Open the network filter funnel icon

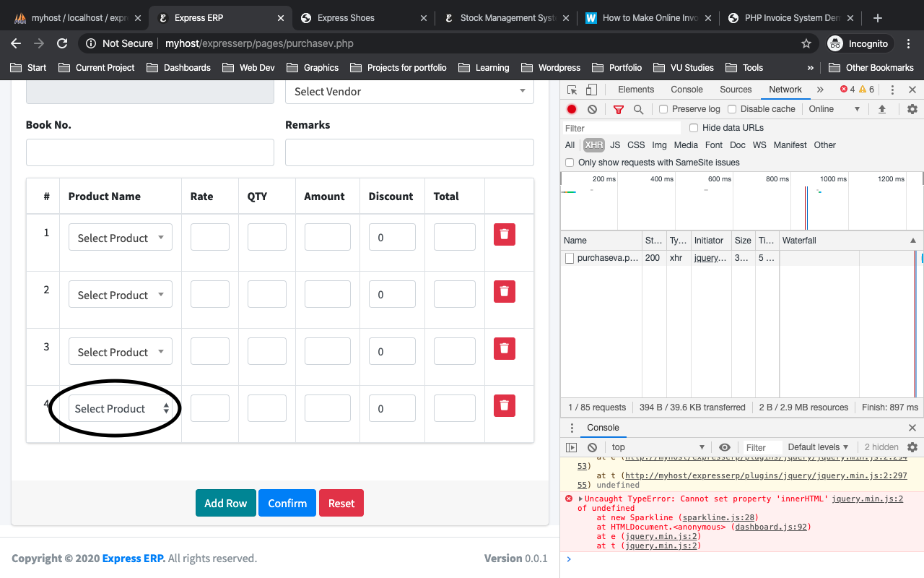click(x=618, y=108)
